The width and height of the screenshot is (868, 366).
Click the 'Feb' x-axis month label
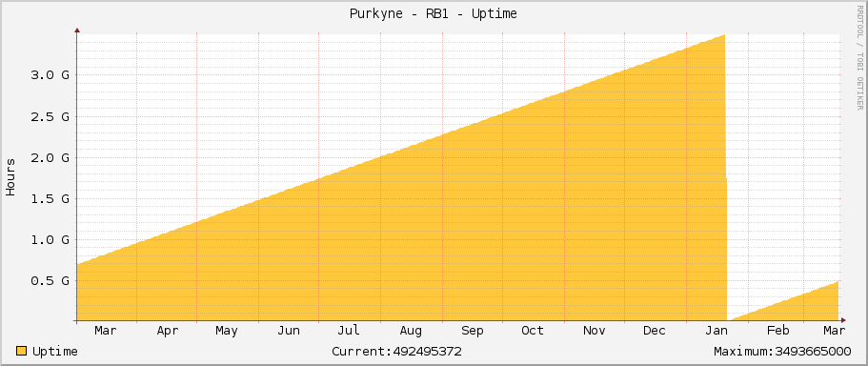point(777,331)
